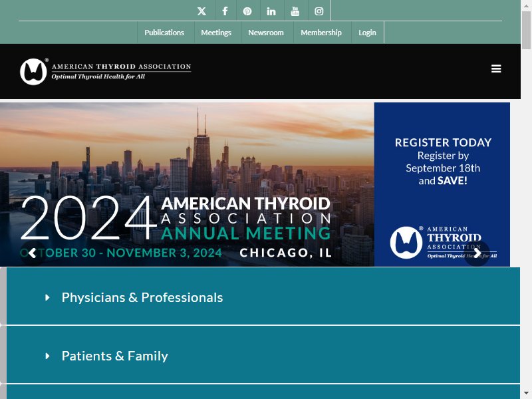
Task: Click the scrollbar down arrow
Action: pyautogui.click(x=526, y=394)
